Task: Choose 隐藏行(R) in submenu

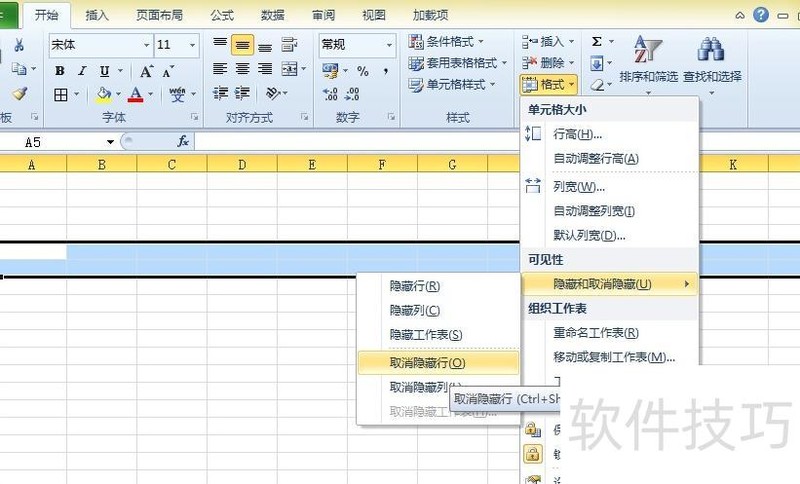Action: point(439,286)
